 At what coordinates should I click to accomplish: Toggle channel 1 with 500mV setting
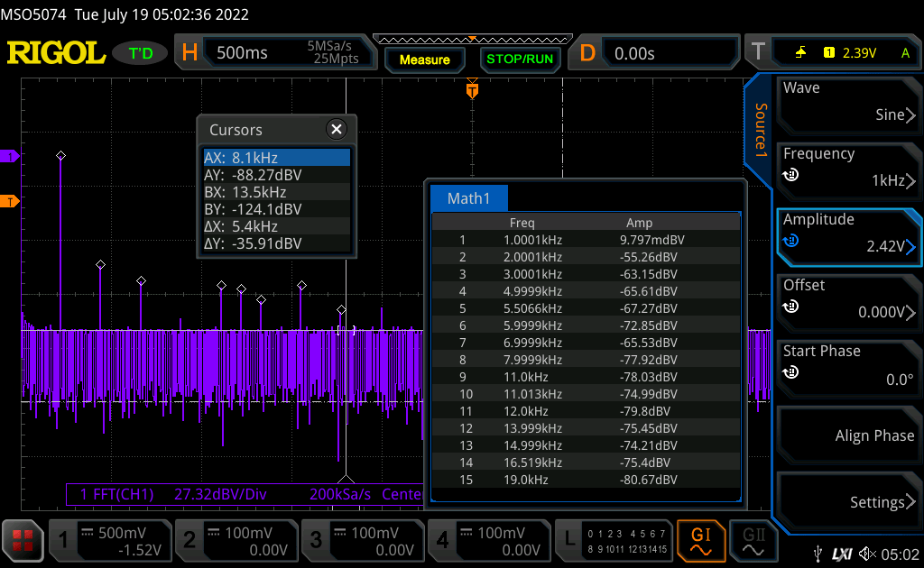click(x=111, y=540)
